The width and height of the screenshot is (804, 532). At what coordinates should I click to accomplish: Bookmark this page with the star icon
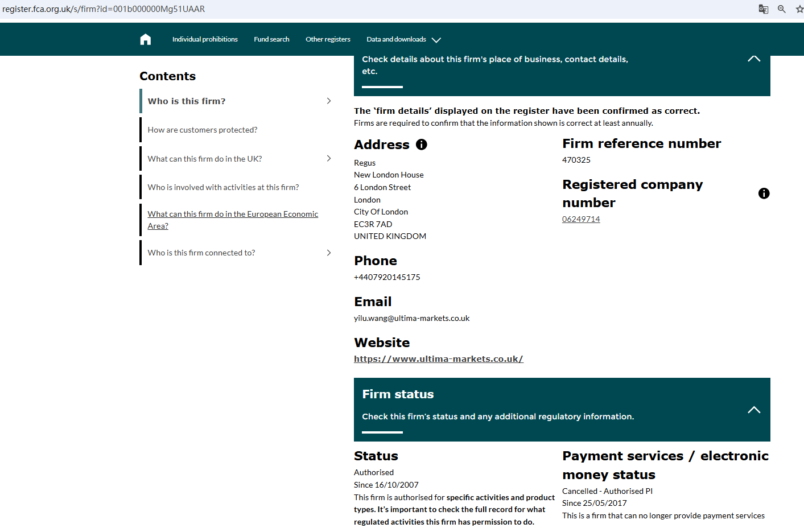[x=799, y=9]
